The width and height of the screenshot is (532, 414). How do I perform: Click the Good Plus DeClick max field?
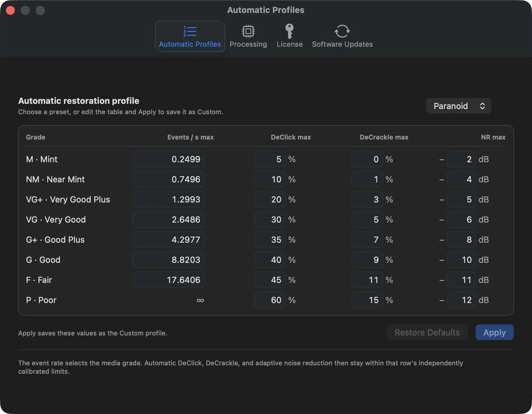point(270,239)
